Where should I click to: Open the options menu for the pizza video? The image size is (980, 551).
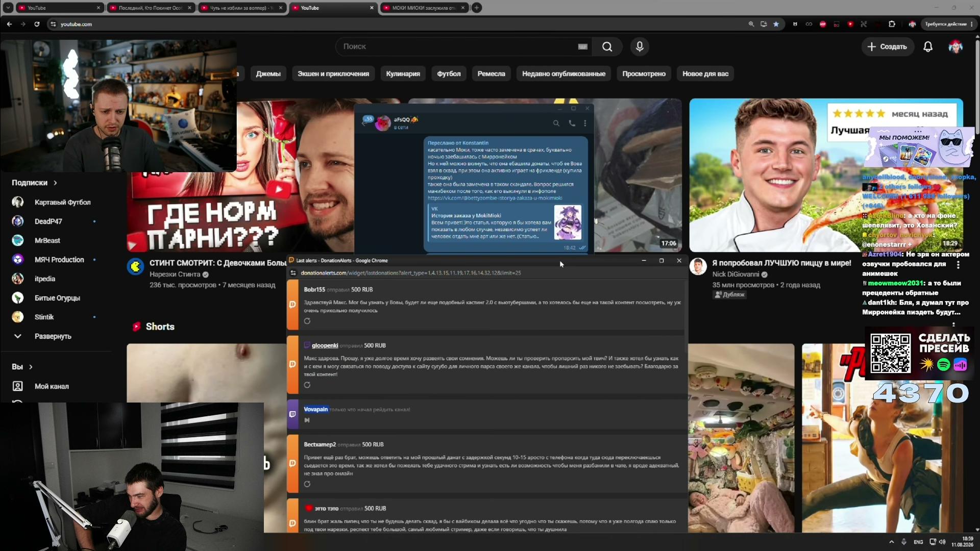click(958, 265)
